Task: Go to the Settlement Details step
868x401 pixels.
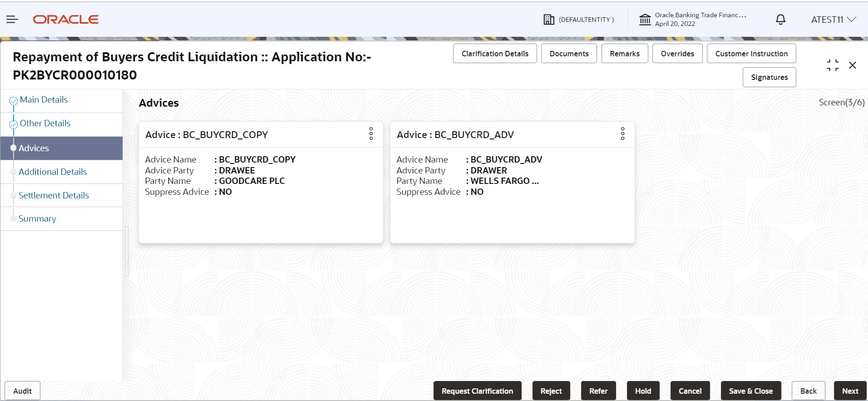Action: tap(54, 195)
